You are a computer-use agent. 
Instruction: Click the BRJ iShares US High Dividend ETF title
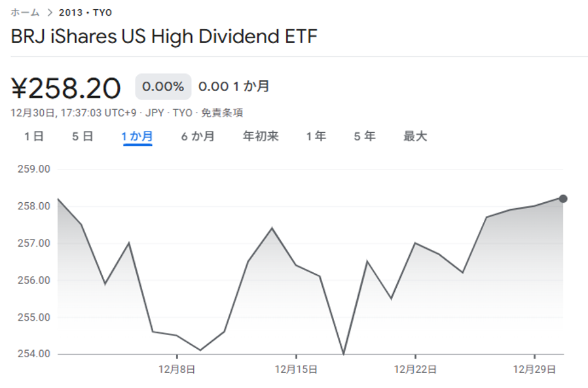[164, 37]
